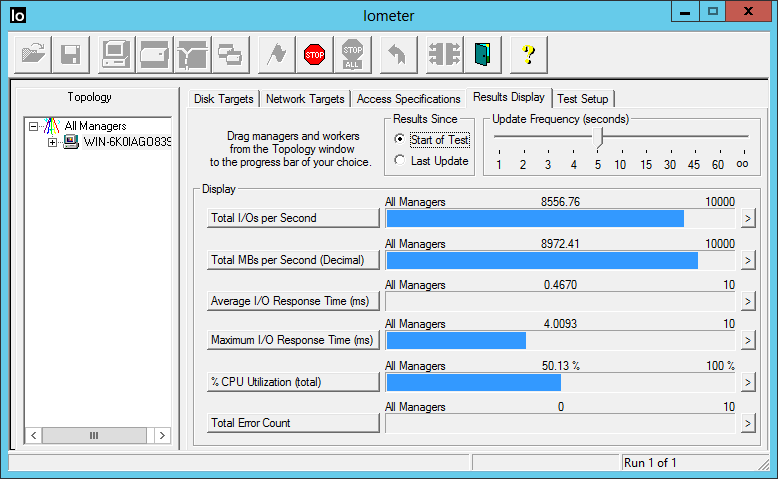Open details arrow for % CPU Utilization
This screenshot has width=778, height=479.
click(x=748, y=382)
